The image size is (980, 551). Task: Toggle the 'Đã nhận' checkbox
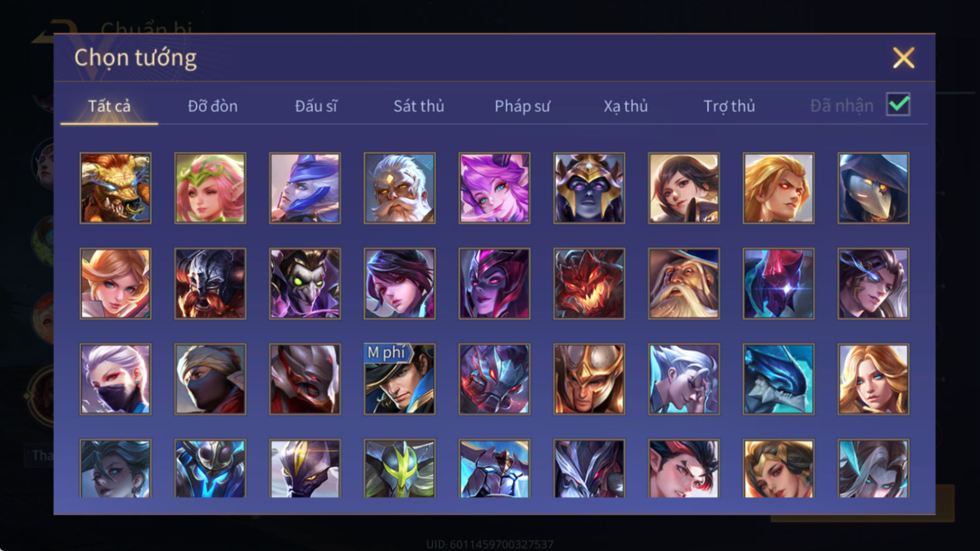(898, 105)
